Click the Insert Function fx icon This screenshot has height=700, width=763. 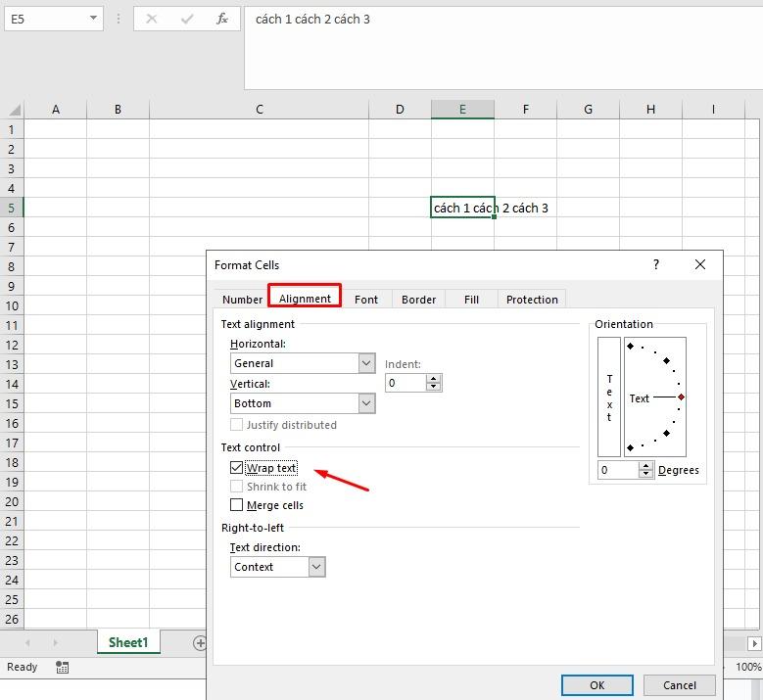click(x=222, y=19)
